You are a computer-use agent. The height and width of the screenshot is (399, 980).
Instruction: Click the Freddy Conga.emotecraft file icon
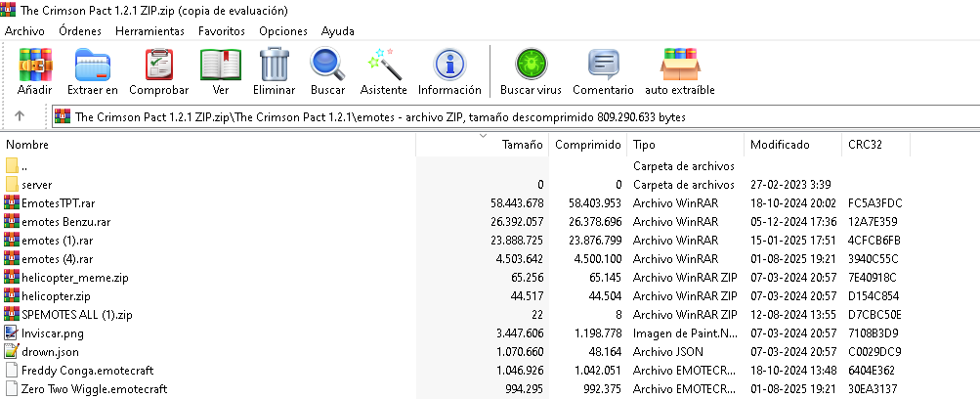pyautogui.click(x=12, y=371)
